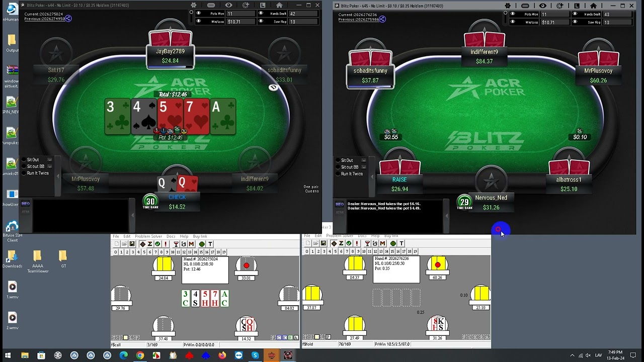Share hand history in table 644
The image size is (644, 362).
pyautogui.click(x=68, y=19)
